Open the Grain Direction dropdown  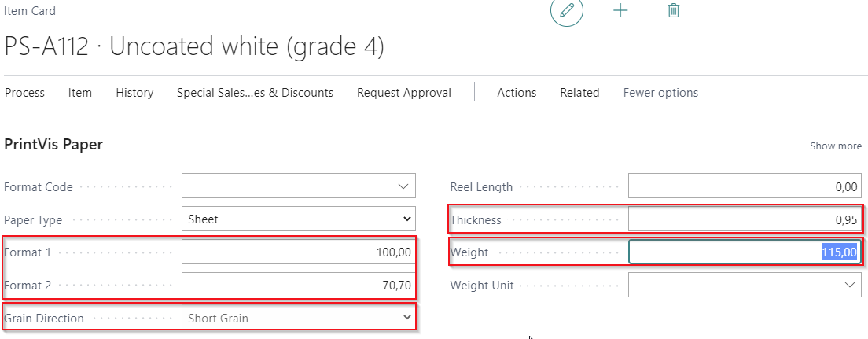[x=299, y=318]
